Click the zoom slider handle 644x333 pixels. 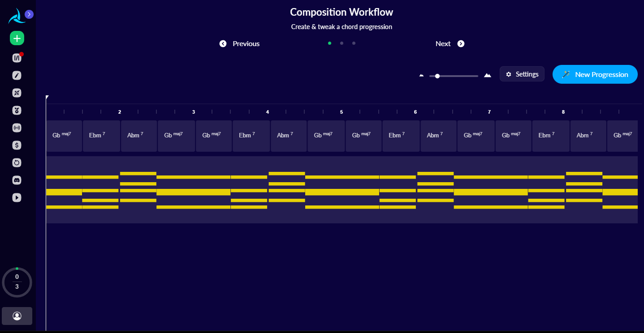click(437, 76)
